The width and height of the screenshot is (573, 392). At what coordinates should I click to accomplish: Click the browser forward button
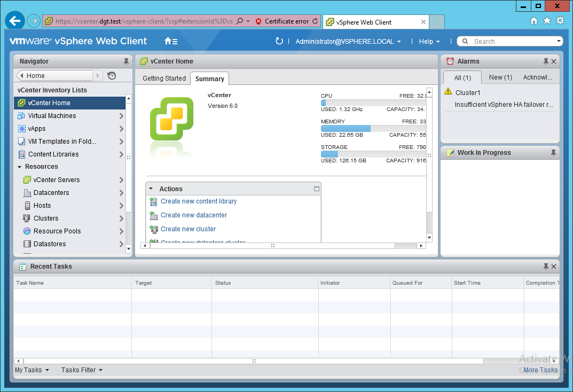click(34, 21)
